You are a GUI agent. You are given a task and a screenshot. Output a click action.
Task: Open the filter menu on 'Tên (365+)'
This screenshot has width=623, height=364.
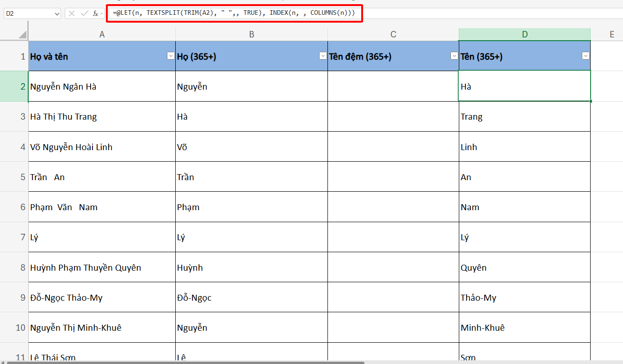[x=586, y=55]
